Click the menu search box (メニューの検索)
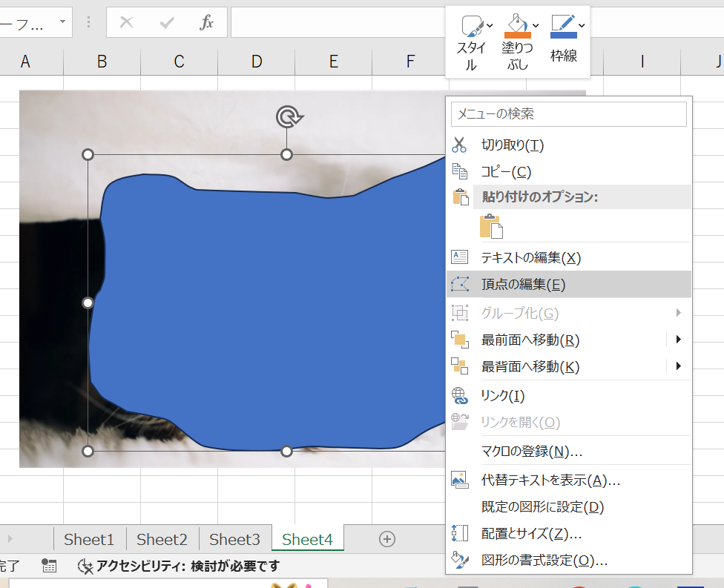 pyautogui.click(x=568, y=113)
